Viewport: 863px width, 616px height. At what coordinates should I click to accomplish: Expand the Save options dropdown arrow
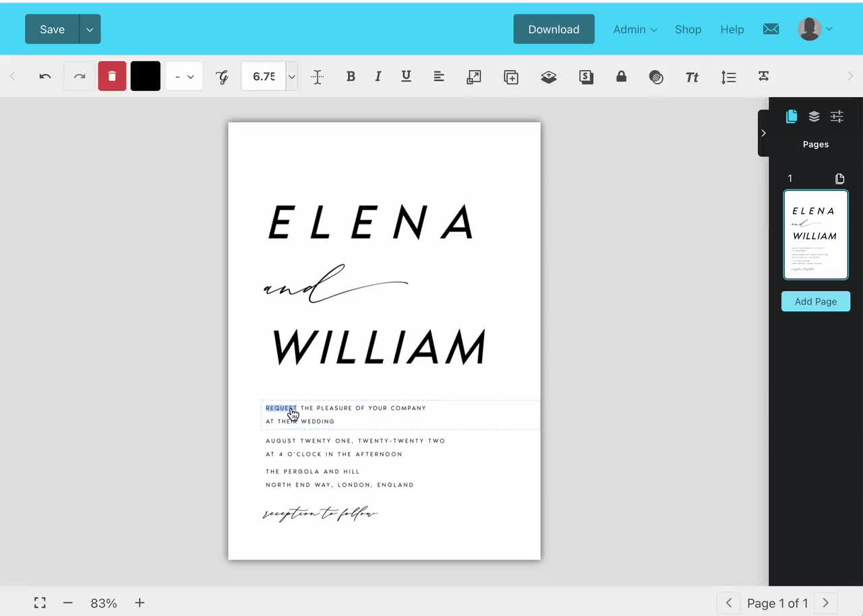tap(90, 29)
